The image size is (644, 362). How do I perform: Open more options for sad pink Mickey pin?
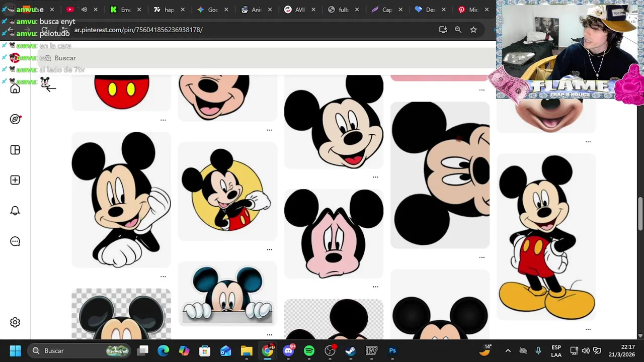coord(375,287)
